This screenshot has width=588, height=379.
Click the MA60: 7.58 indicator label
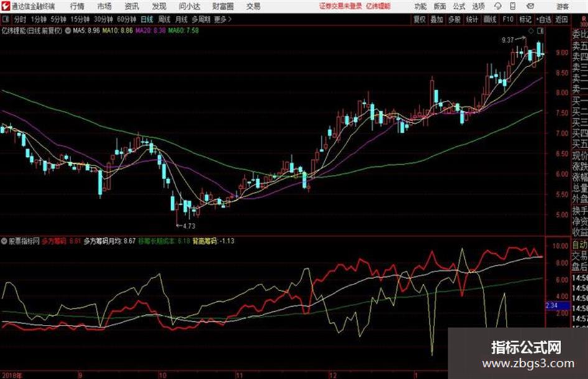point(184,30)
